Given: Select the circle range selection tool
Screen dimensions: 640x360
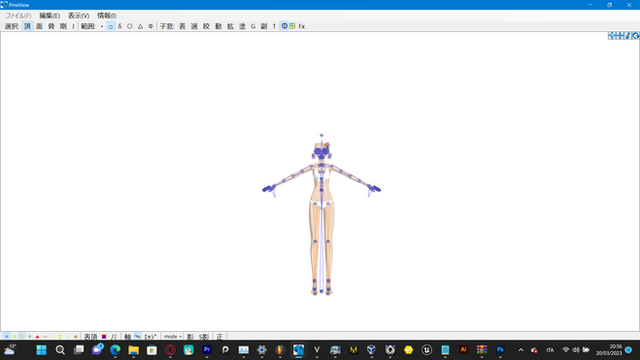Looking at the screenshot, I should (130, 26).
